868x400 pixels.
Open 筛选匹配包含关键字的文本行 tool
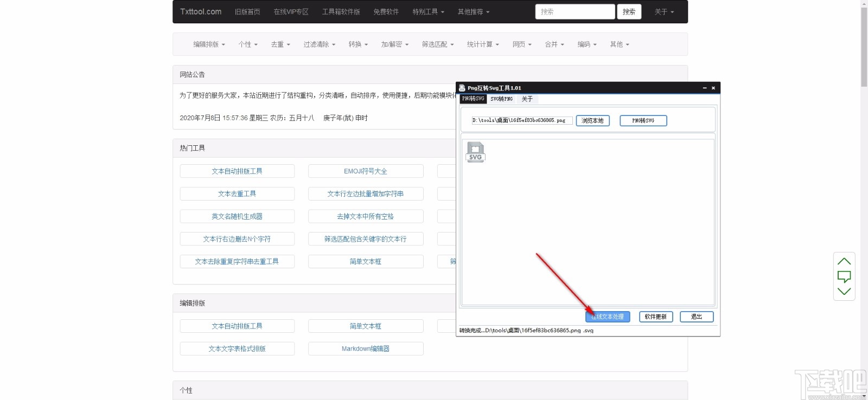tap(366, 239)
